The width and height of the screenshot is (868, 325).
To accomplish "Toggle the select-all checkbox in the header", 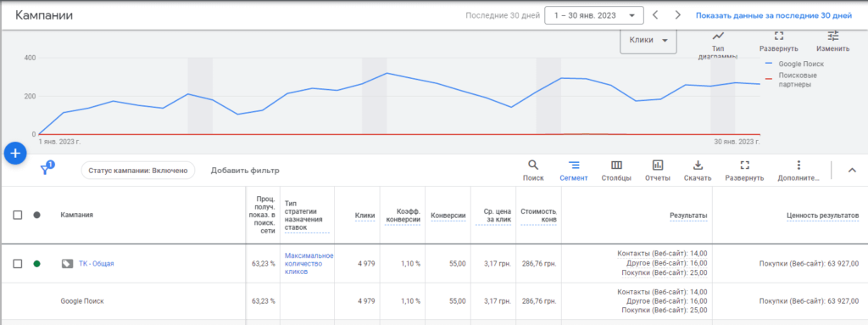I will 17,215.
